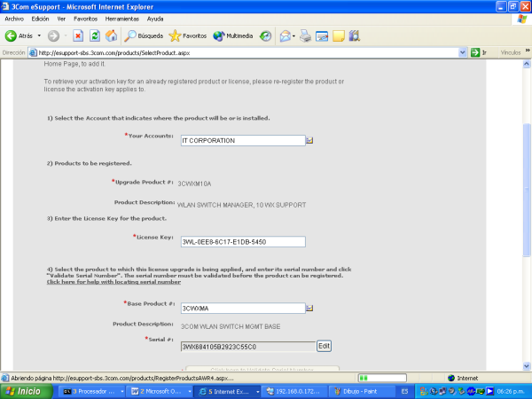Click the ES language indicator in taskbar
The height and width of the screenshot is (399, 532).
click(x=405, y=392)
